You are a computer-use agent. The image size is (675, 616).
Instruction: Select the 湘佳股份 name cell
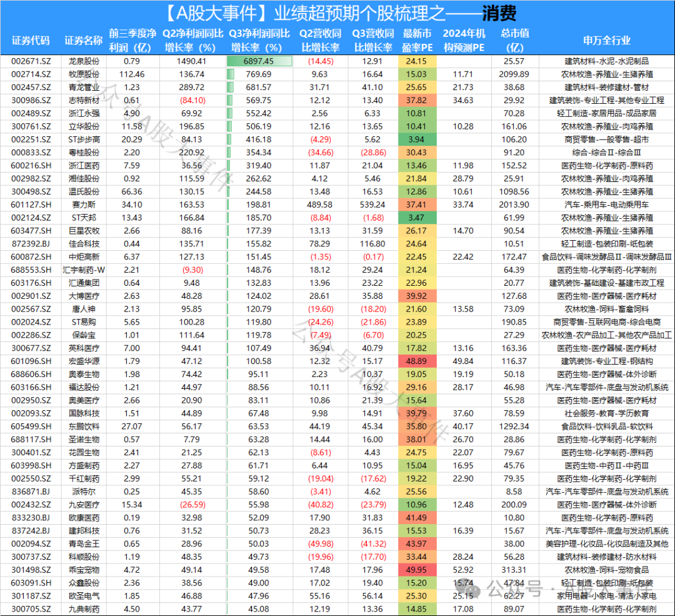(x=84, y=178)
